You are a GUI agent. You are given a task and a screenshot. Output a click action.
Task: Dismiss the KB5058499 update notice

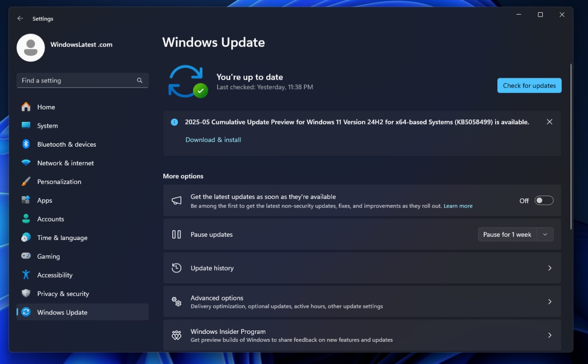click(x=549, y=122)
